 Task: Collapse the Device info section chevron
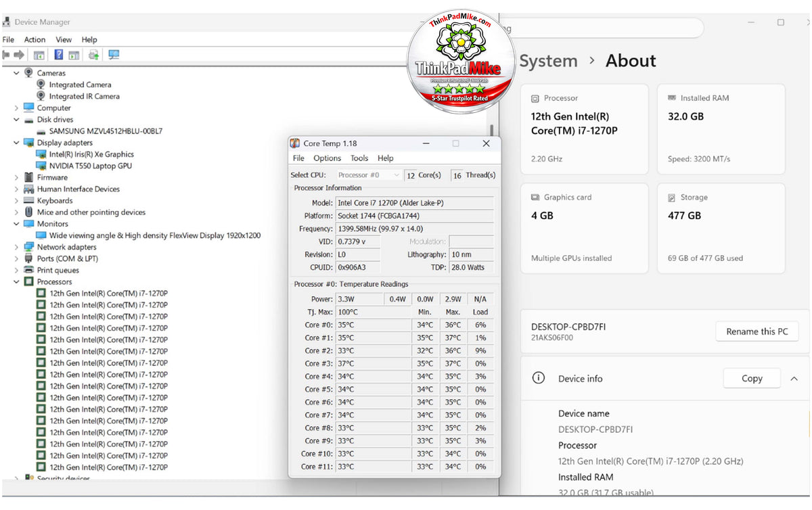pyautogui.click(x=794, y=379)
